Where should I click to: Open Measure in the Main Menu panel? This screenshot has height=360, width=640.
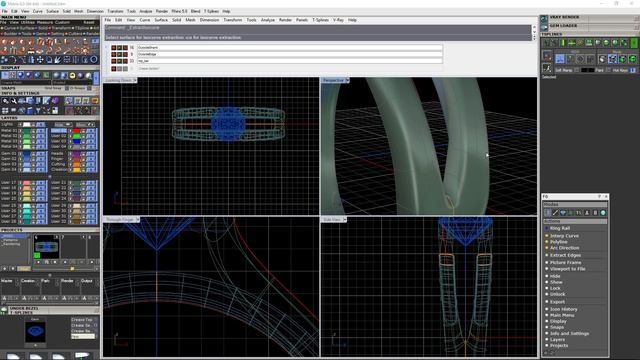[45, 22]
